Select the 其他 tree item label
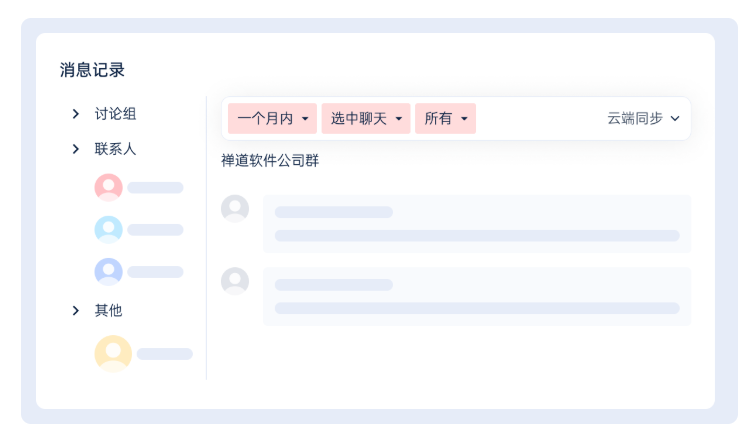The width and height of the screenshot is (753, 440). point(109,310)
